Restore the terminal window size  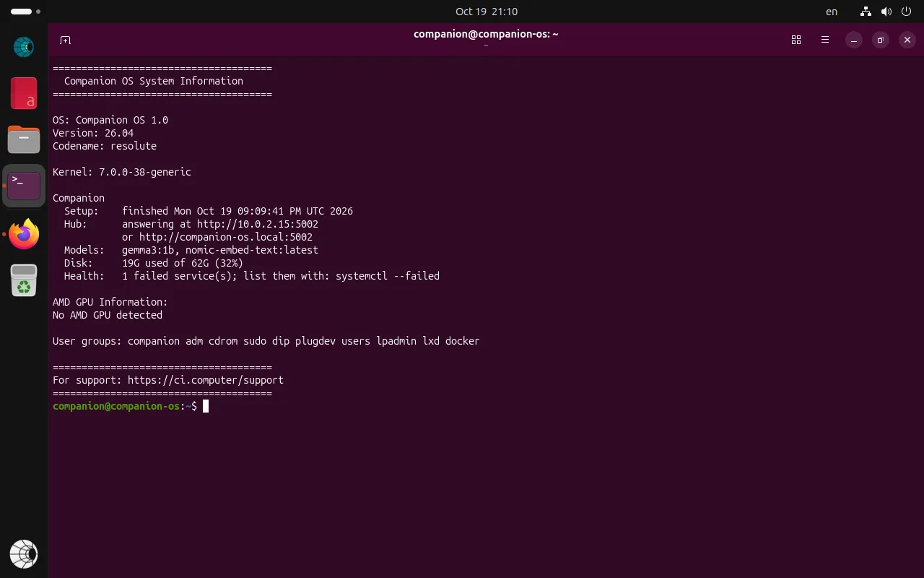click(881, 40)
